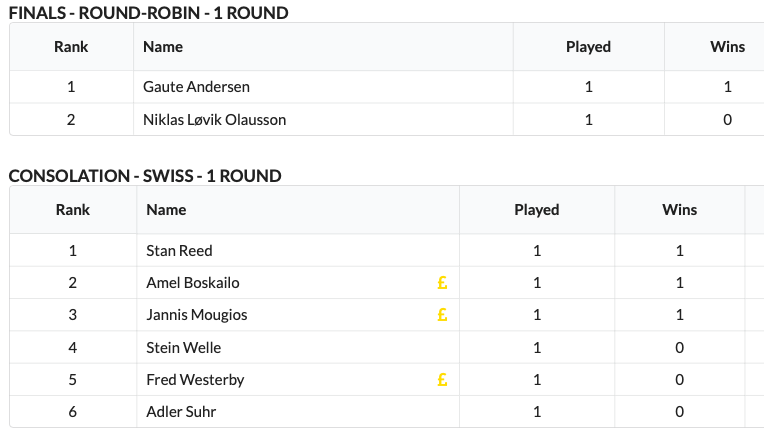Viewport: 764px width, 436px height.
Task: Sort Consolation table by Played column
Action: click(536, 210)
